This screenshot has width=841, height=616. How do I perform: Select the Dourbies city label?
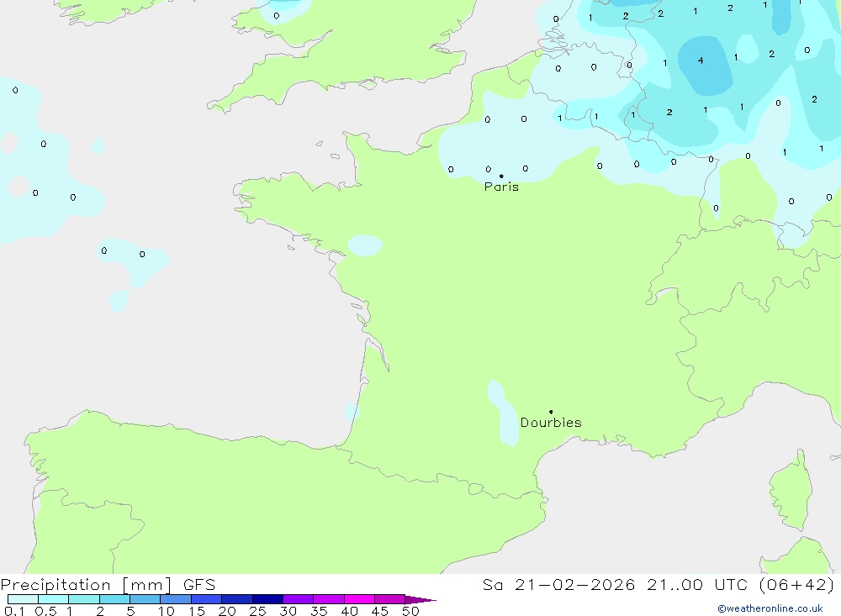tap(551, 423)
